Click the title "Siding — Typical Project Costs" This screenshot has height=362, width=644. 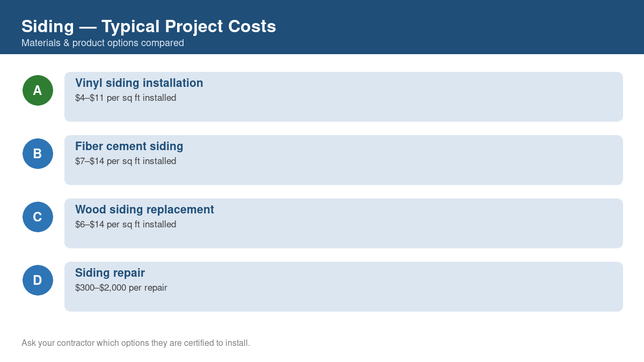pyautogui.click(x=149, y=26)
